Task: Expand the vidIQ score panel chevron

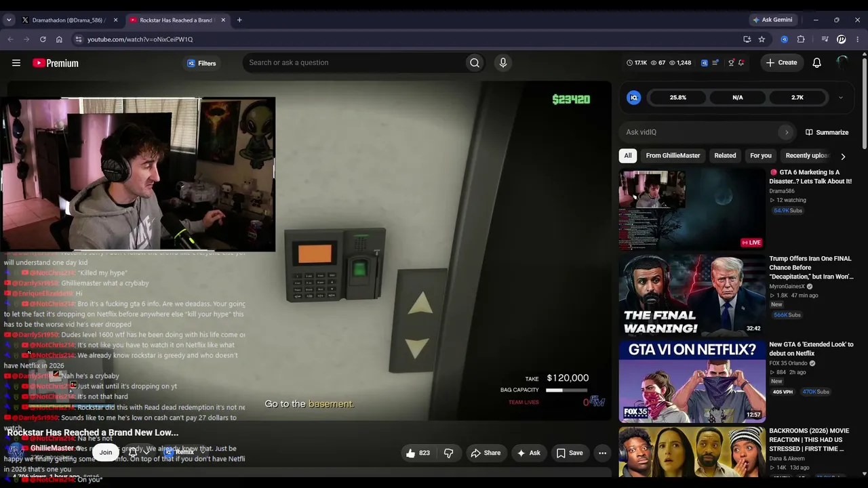Action: pyautogui.click(x=841, y=98)
